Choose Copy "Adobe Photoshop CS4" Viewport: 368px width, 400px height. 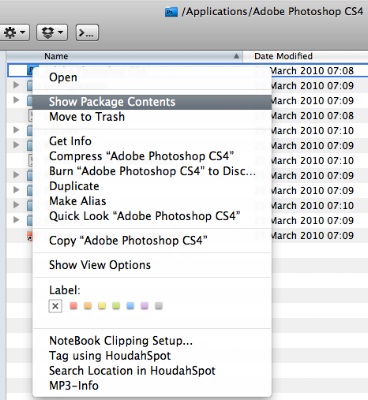152,241
